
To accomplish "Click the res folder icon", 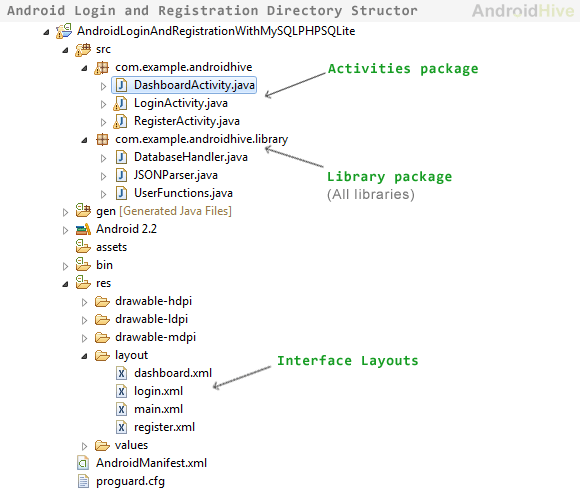I will point(83,283).
